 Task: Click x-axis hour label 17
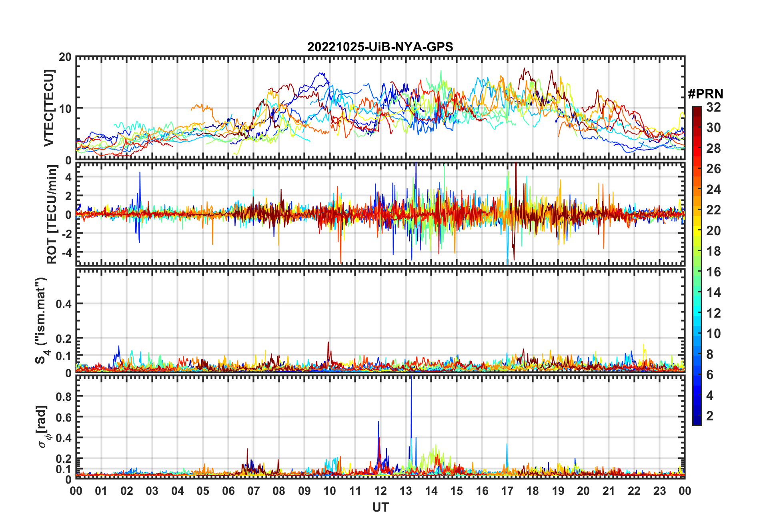tap(507, 491)
